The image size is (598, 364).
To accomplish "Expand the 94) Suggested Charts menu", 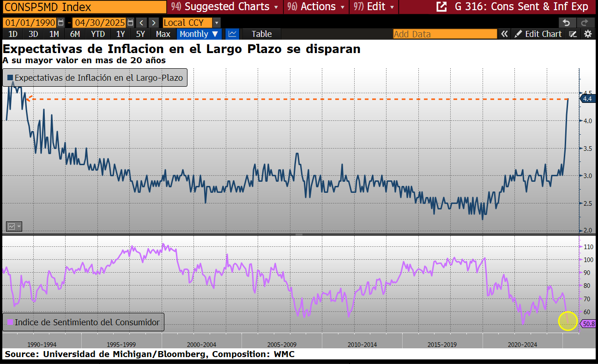I will 224,6.
